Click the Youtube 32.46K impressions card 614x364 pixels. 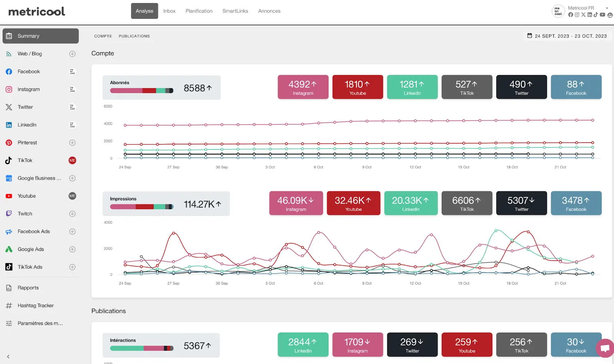353,203
